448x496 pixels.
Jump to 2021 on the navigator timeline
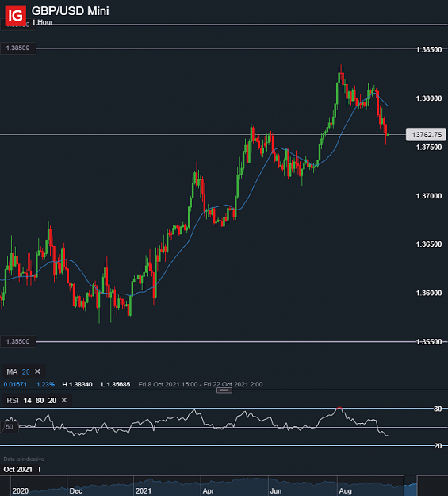[x=144, y=491]
